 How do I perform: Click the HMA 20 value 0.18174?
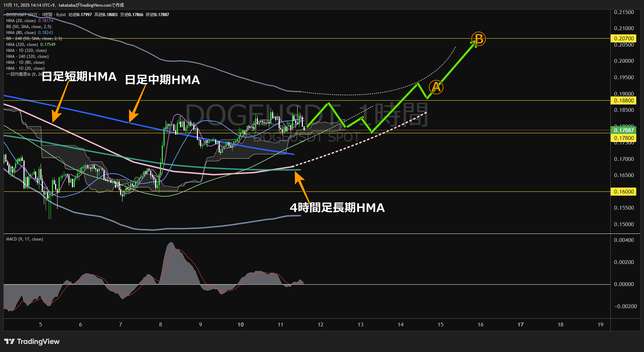pyautogui.click(x=46, y=21)
